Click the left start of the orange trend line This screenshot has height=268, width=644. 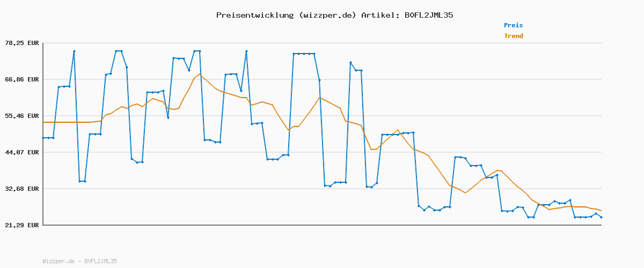tap(43, 122)
